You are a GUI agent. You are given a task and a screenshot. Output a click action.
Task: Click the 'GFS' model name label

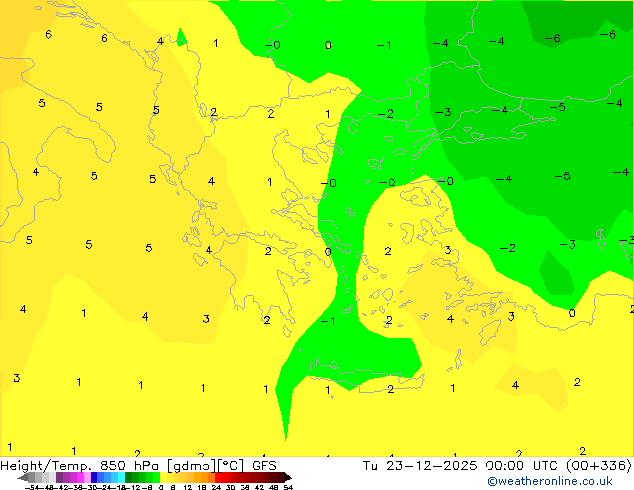[264, 466]
